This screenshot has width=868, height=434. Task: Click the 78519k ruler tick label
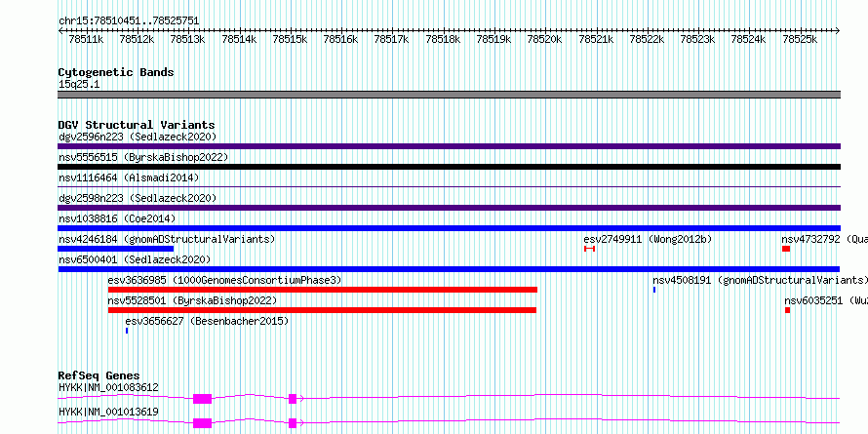[x=493, y=39]
